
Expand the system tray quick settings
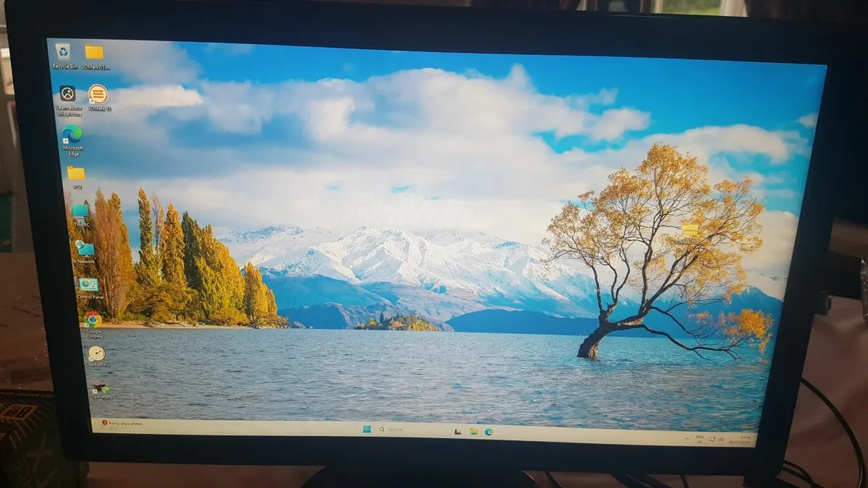(x=716, y=438)
